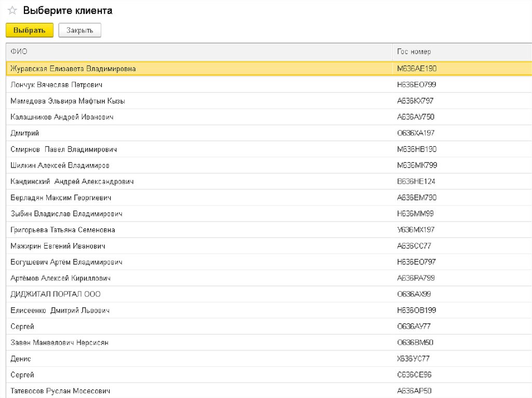Select client Журавская Елизавета Владимировна
The image size is (532, 398).
tap(73, 68)
